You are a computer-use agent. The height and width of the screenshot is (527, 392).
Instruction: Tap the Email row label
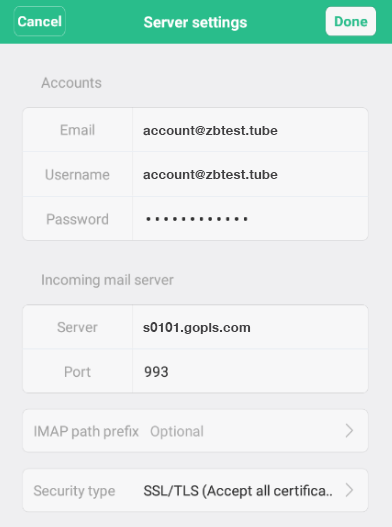[77, 130]
